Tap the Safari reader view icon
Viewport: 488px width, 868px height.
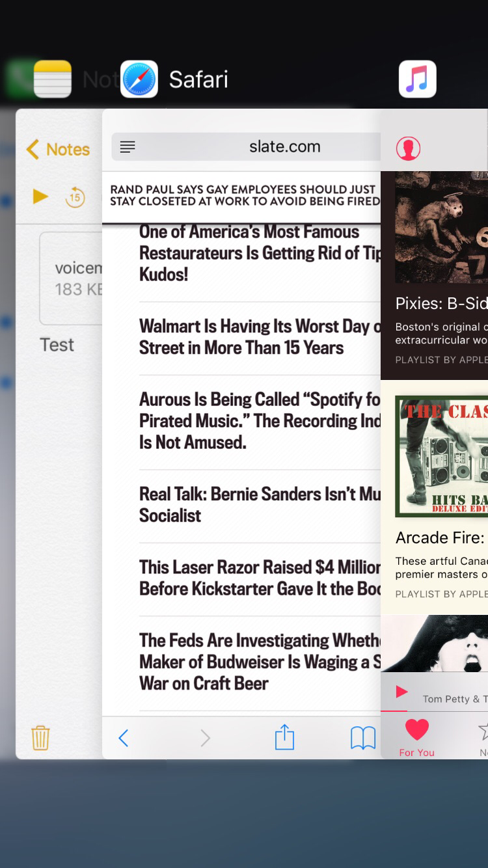pos(128,147)
